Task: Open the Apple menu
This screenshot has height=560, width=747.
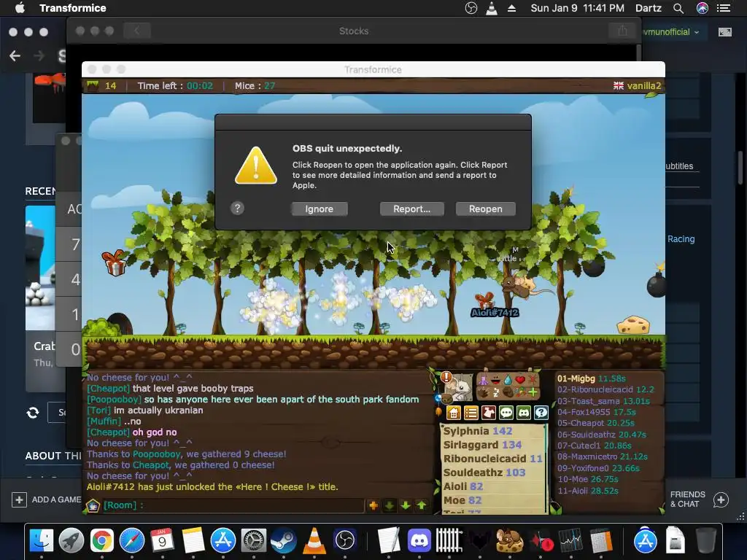Action: (x=20, y=8)
